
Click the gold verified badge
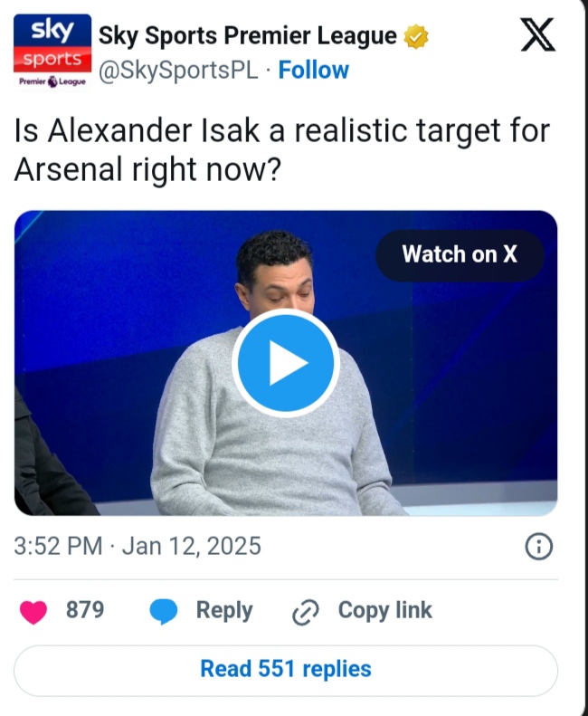(x=416, y=37)
